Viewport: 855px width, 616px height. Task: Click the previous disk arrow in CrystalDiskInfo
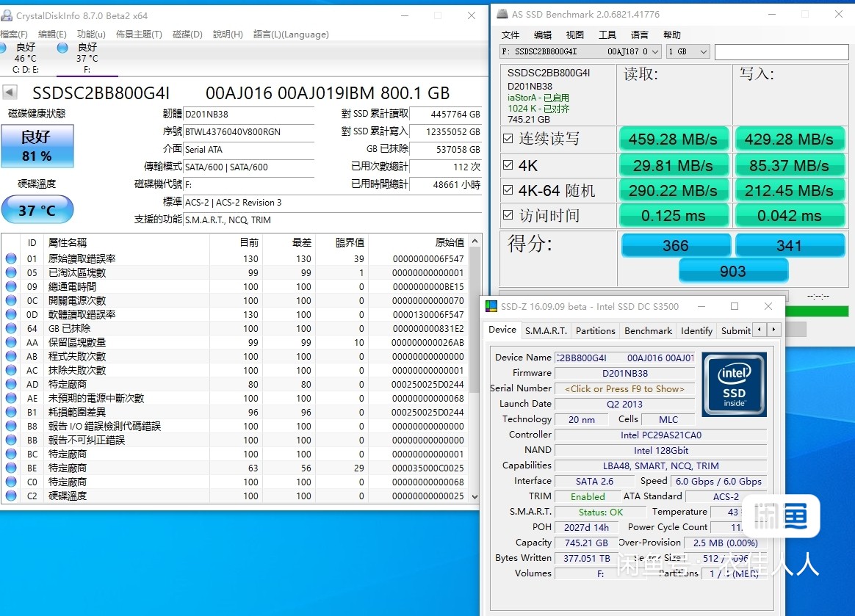(x=10, y=93)
